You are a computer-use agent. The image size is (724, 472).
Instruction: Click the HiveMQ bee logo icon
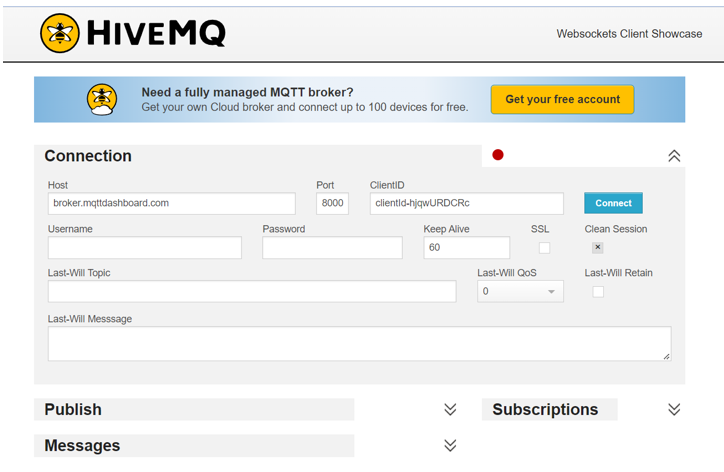click(x=60, y=33)
